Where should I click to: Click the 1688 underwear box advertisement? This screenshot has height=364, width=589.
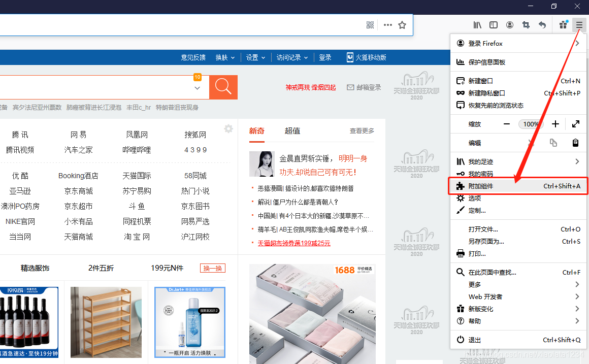pyautogui.click(x=313, y=314)
